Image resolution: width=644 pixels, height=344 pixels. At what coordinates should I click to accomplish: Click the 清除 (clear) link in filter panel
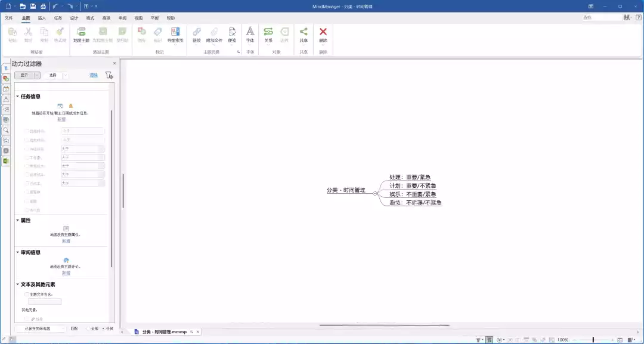(x=94, y=76)
